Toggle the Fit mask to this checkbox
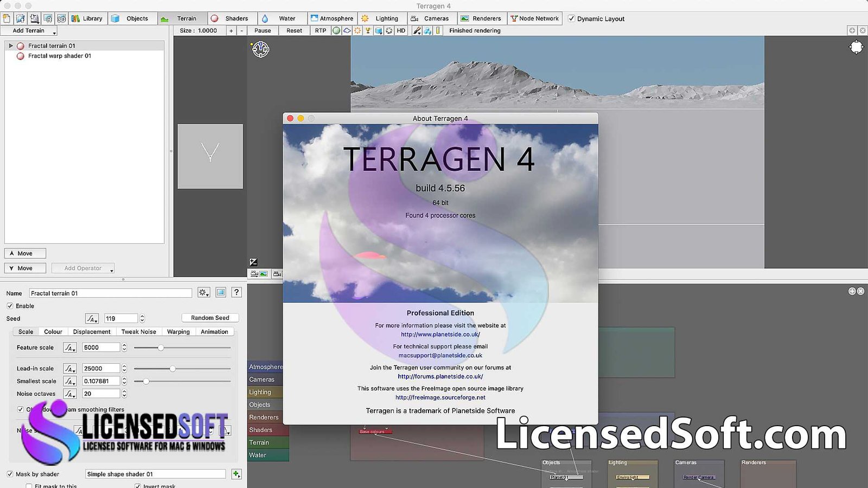Screen dimensions: 868x488 [29, 486]
